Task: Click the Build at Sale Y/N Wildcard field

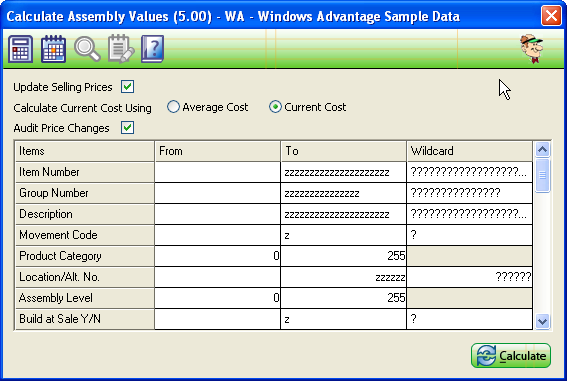Action: tap(469, 319)
